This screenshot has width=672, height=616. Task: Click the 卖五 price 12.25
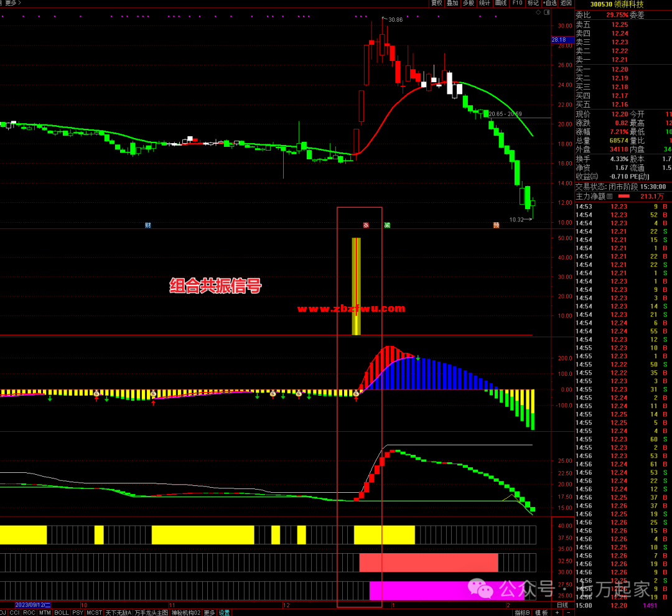point(620,25)
